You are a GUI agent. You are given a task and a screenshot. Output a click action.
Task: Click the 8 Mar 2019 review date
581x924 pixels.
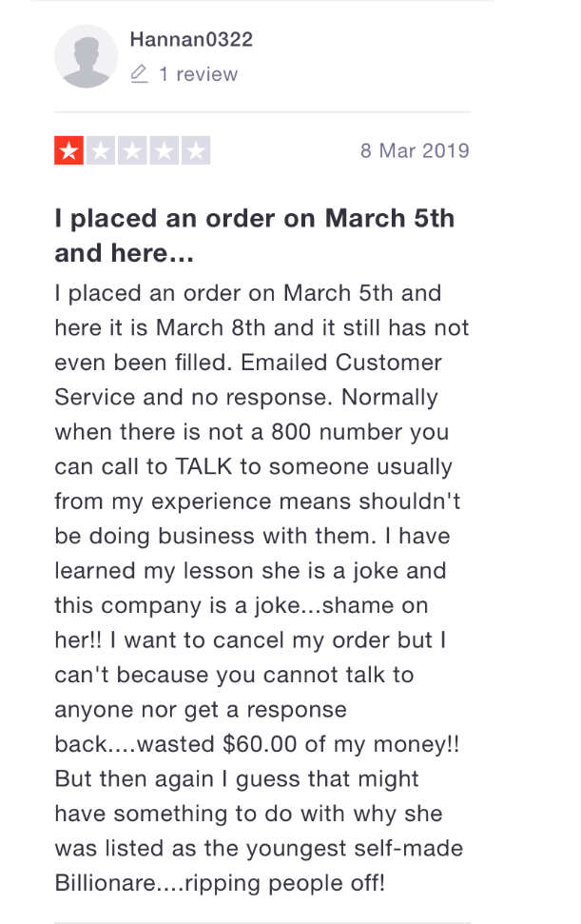tap(415, 151)
